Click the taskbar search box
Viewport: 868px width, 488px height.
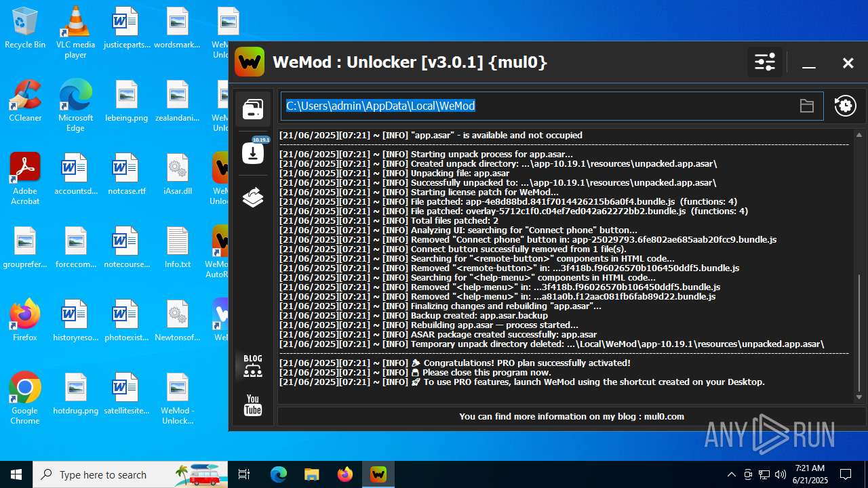[x=130, y=474]
